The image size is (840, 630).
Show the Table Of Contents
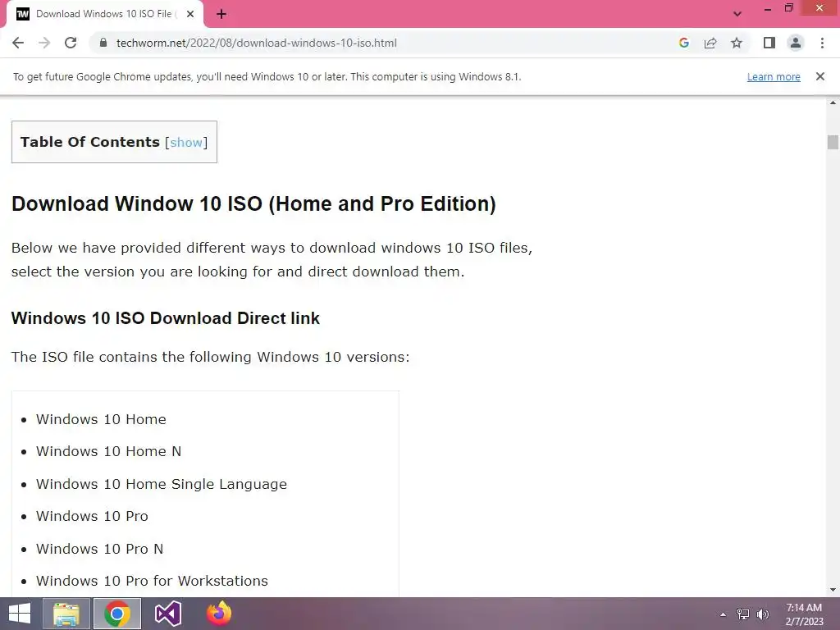coord(186,143)
